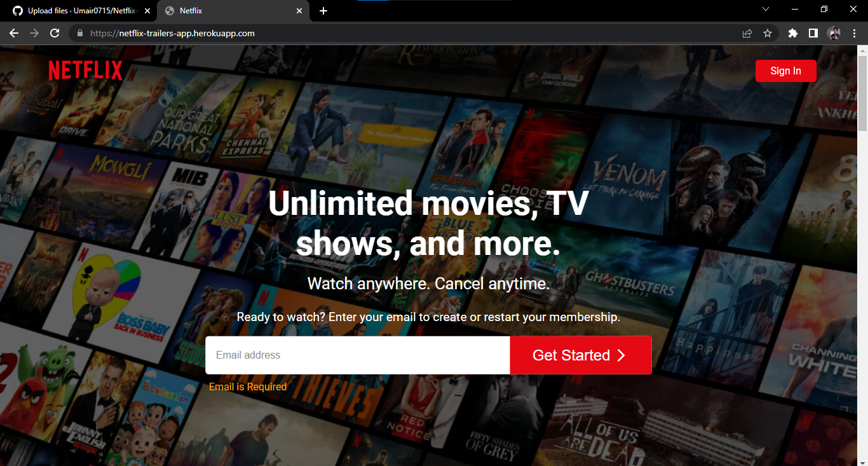View site security via the padlock icon
Viewport: 868px width, 466px height.
point(79,32)
